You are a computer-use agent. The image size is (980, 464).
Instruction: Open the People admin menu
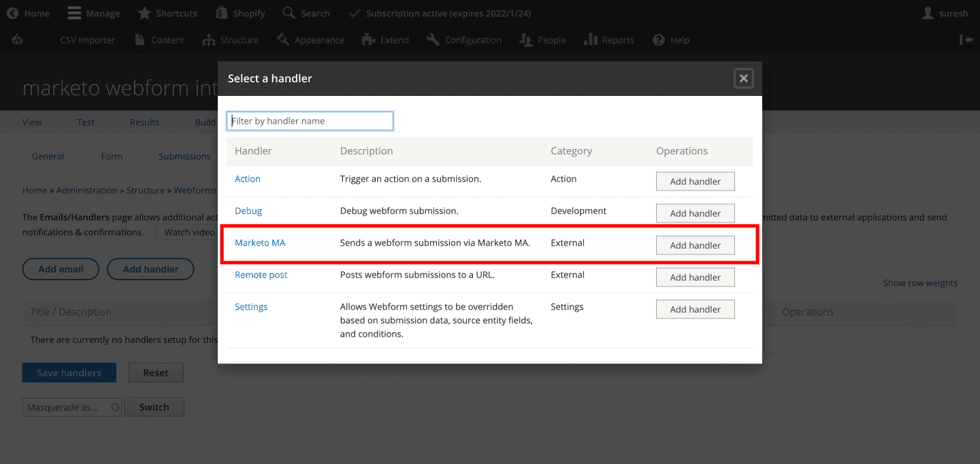point(542,40)
